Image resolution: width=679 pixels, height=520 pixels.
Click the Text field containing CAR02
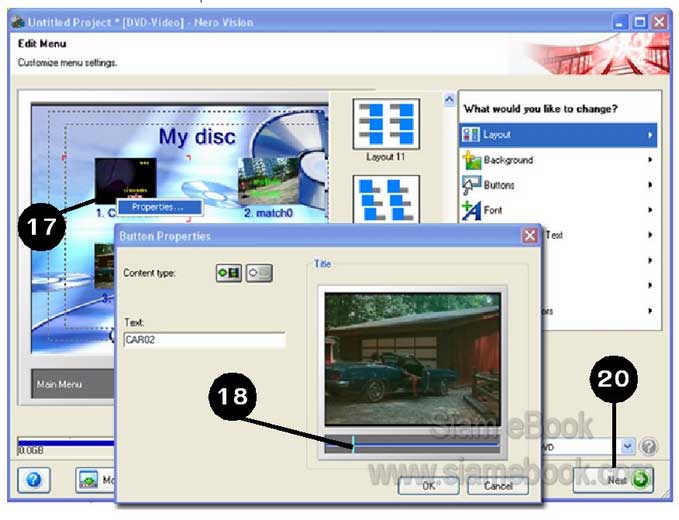coord(204,339)
